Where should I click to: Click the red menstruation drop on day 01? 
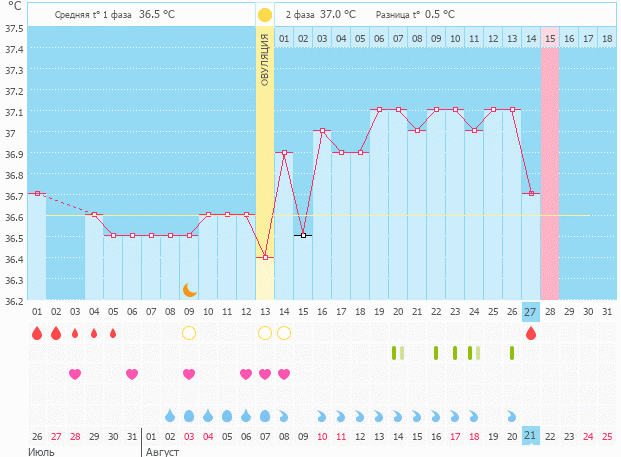pos(37,333)
